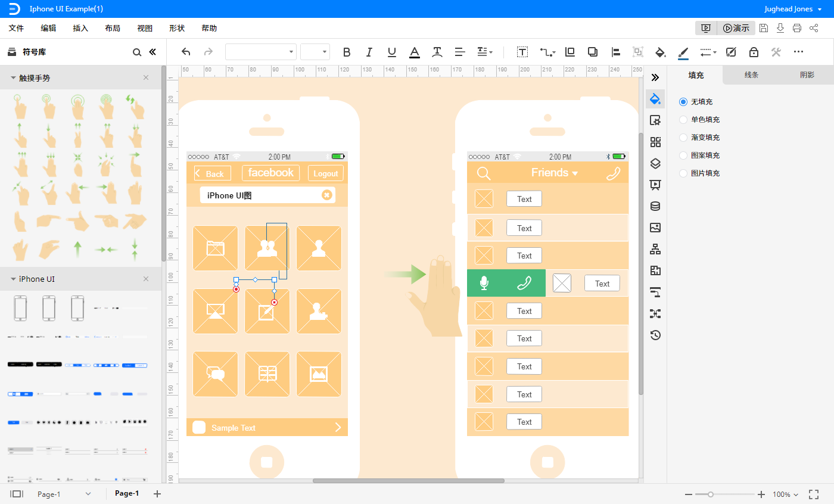834x504 pixels.
Task: Open the 编辑 menu
Action: click(48, 28)
